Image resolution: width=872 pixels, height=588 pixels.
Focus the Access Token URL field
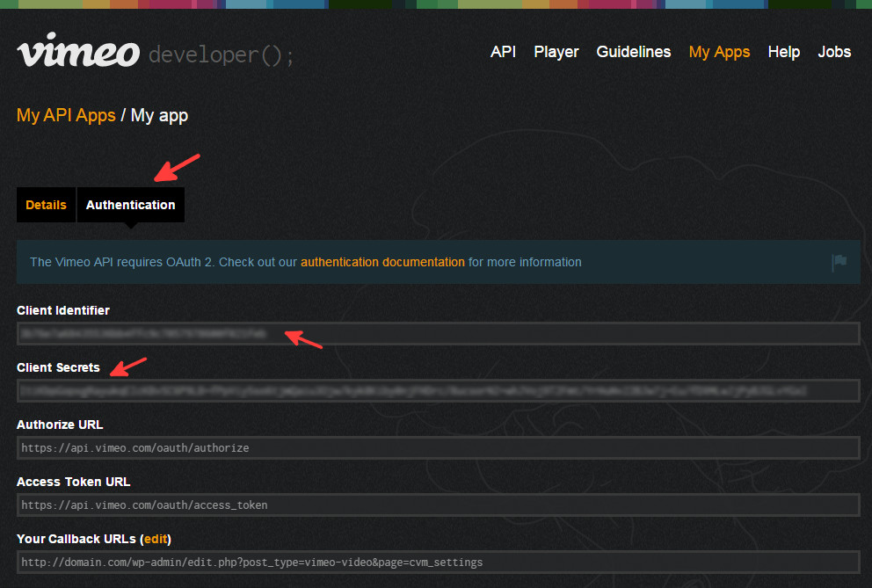439,505
